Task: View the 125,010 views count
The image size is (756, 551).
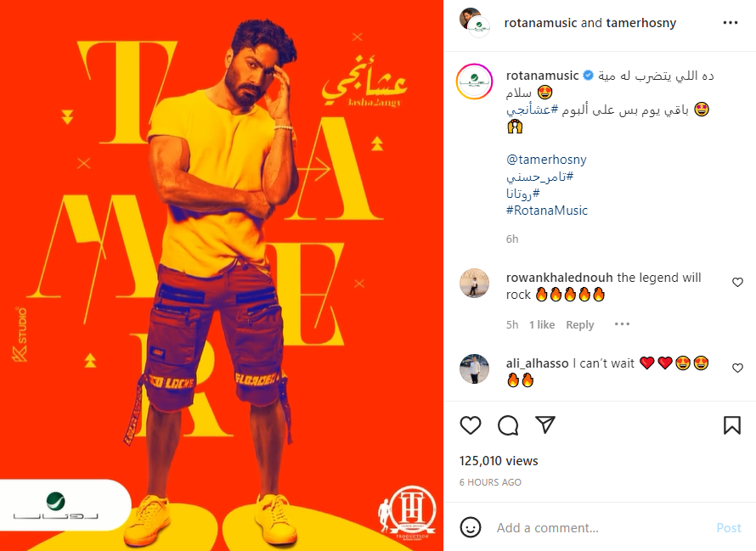Action: [499, 461]
